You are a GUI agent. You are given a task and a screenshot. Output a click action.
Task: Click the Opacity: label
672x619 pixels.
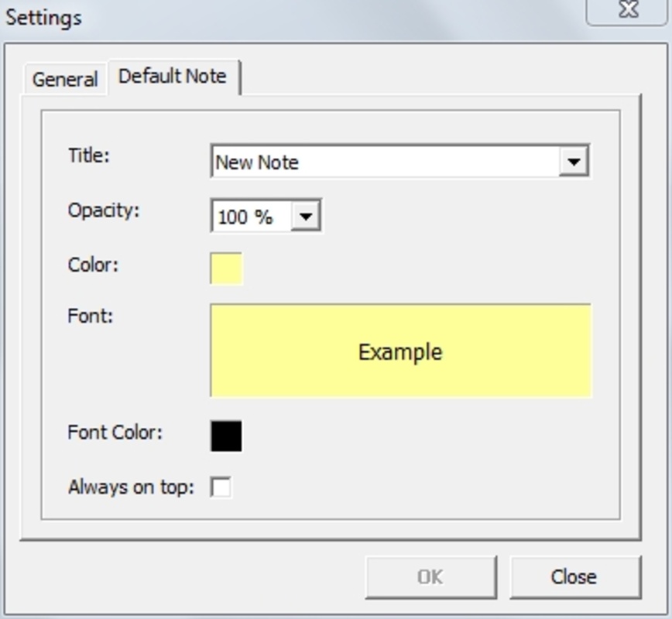(104, 210)
